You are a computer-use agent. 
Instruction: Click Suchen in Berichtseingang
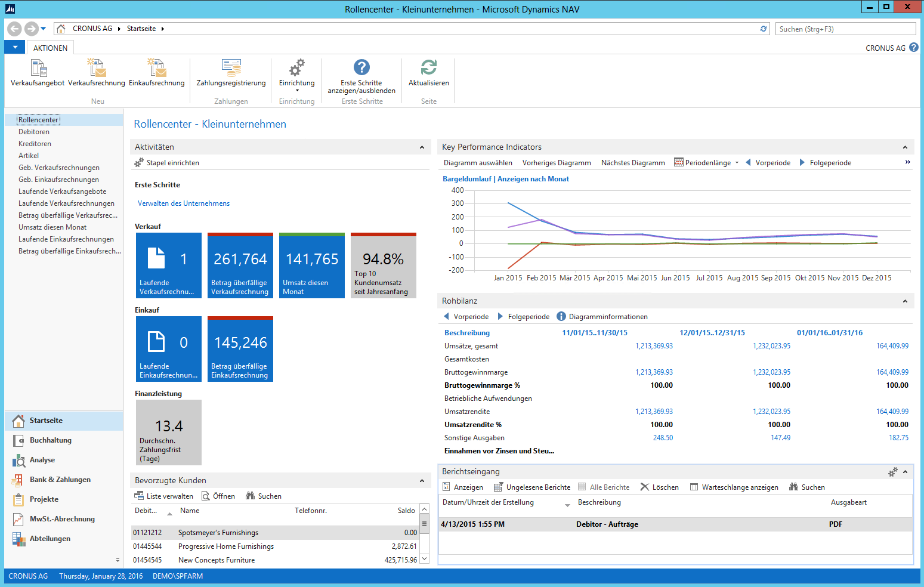807,487
